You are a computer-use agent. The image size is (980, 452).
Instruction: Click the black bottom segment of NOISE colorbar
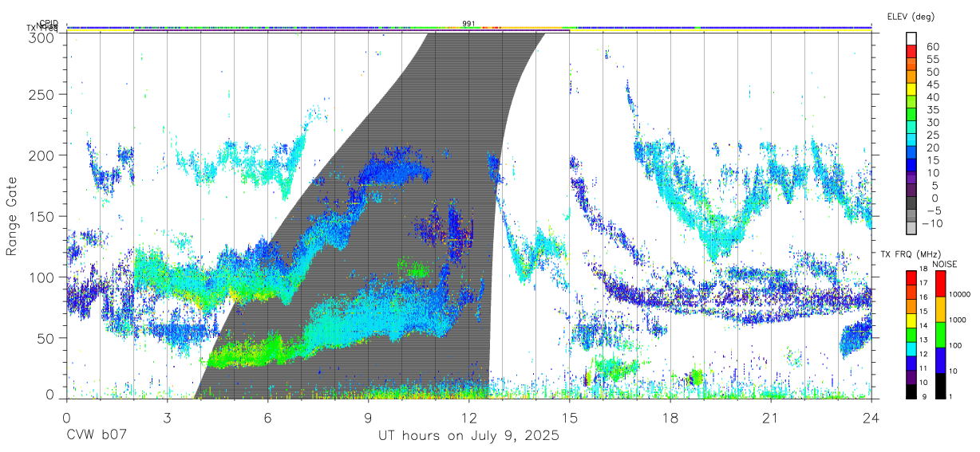pyautogui.click(x=939, y=386)
